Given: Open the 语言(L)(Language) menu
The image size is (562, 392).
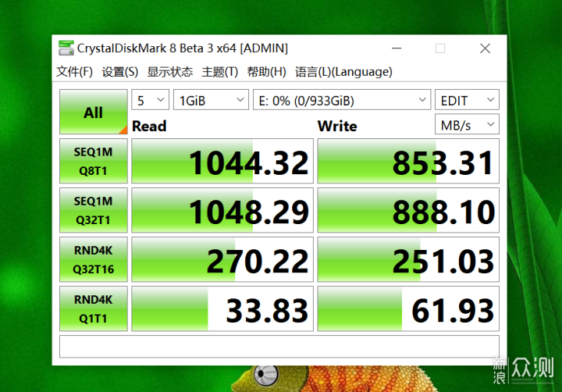Looking at the screenshot, I should click(343, 72).
